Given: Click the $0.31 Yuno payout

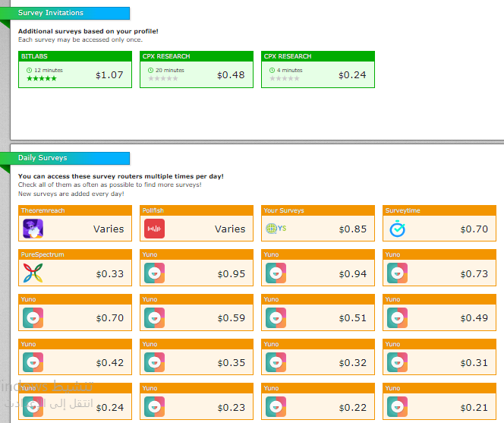Looking at the screenshot, I should (x=474, y=362).
